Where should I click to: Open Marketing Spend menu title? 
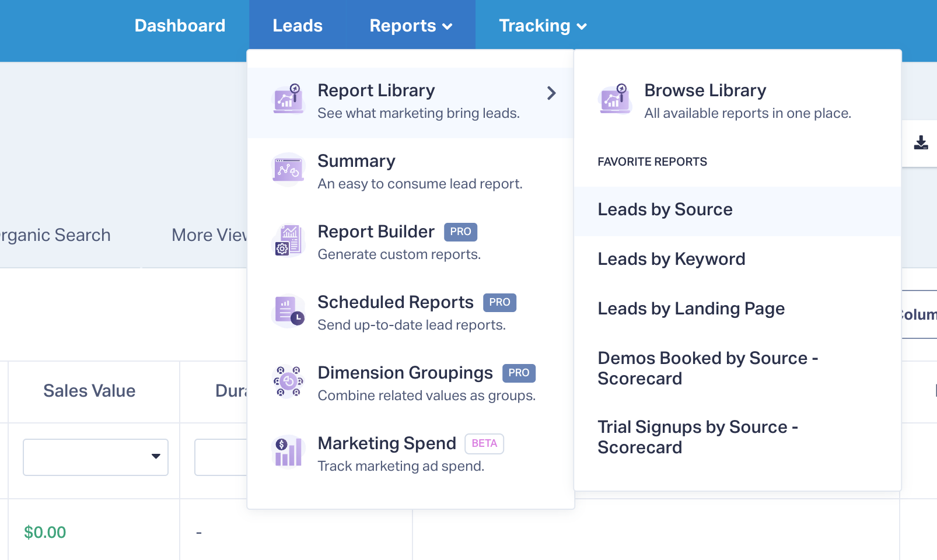click(x=387, y=443)
